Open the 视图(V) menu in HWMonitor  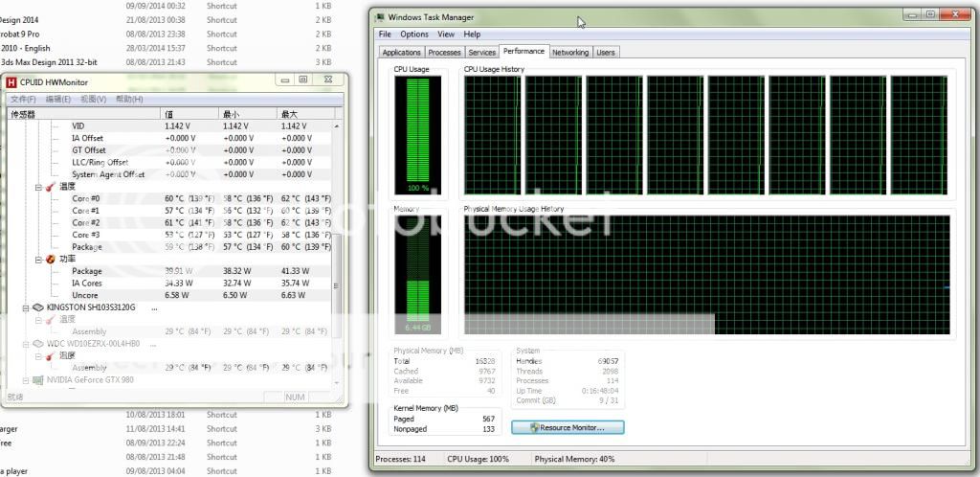(x=93, y=99)
